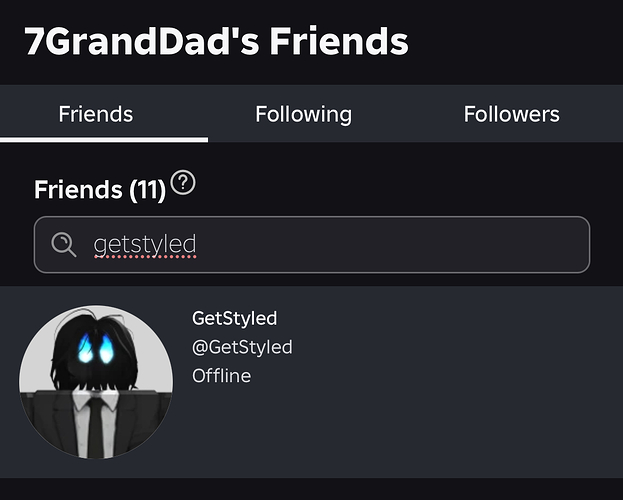Image resolution: width=623 pixels, height=500 pixels.
Task: Click the help question mark icon
Action: (182, 183)
